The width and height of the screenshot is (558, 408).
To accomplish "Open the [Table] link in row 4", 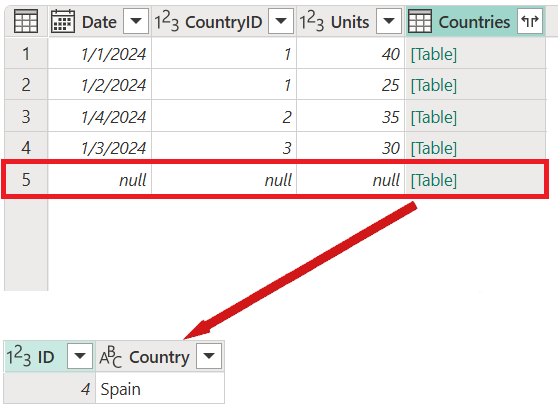I will click(434, 148).
